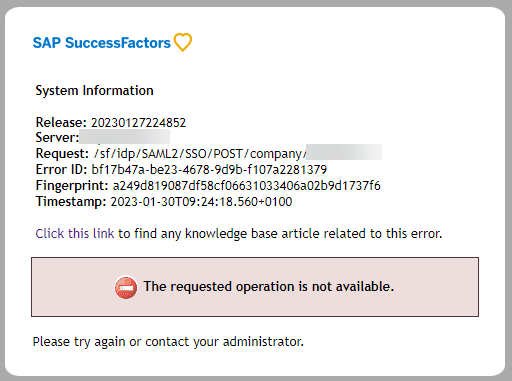Image resolution: width=512 pixels, height=381 pixels.
Task: Click the redacted company name in Request
Action: tap(344, 152)
